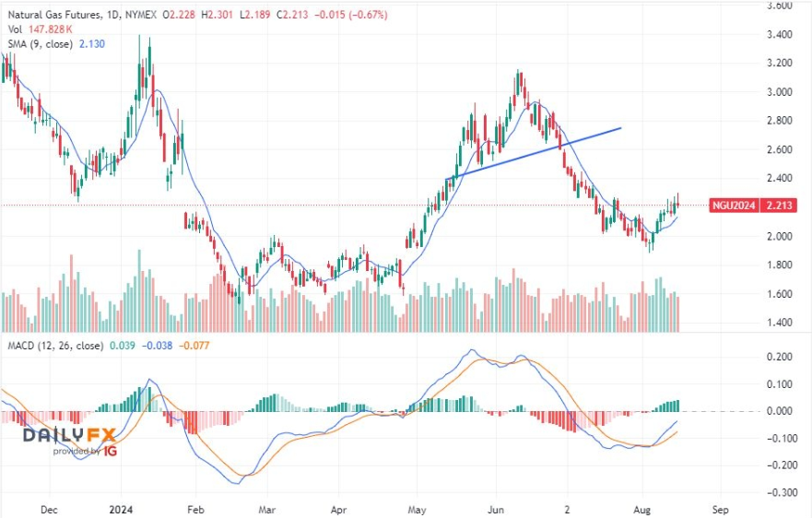Click the Dec time axis label
This screenshot has height=518, width=812.
click(x=49, y=510)
